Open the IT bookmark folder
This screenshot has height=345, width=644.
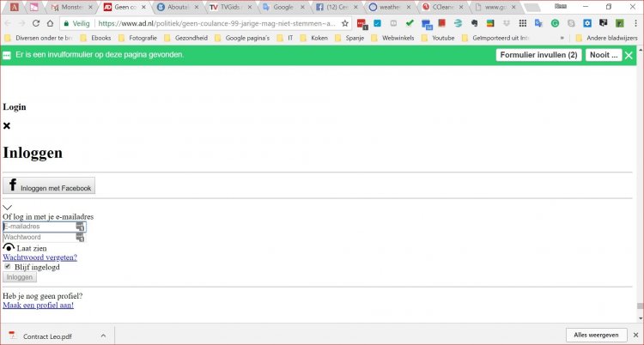[285, 38]
